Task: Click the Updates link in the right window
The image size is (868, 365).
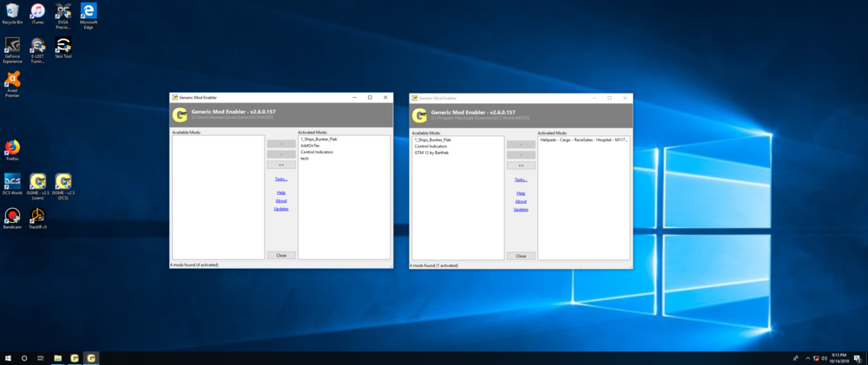Action: [x=521, y=209]
